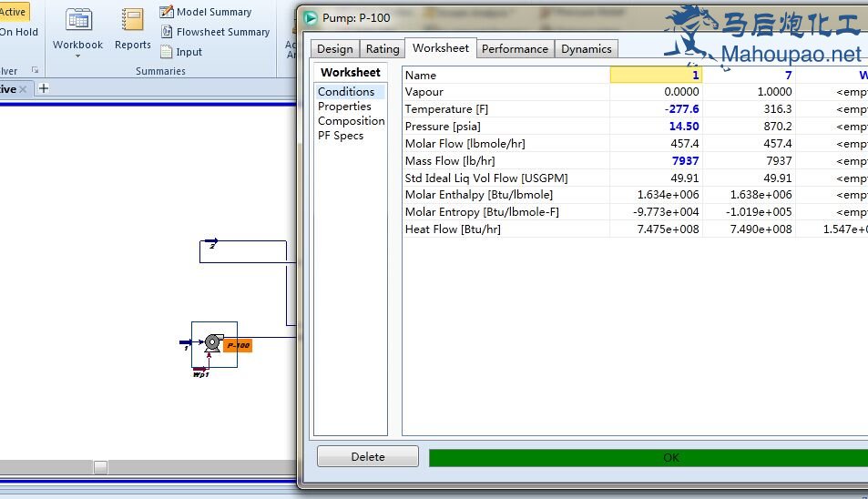Click the Delete button
The height and width of the screenshot is (499, 868).
tap(367, 456)
